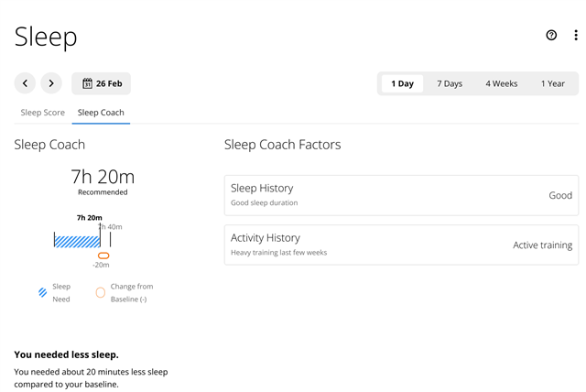The height and width of the screenshot is (392, 586).
Task: Click the Change from Baseline legend icon
Action: (101, 292)
